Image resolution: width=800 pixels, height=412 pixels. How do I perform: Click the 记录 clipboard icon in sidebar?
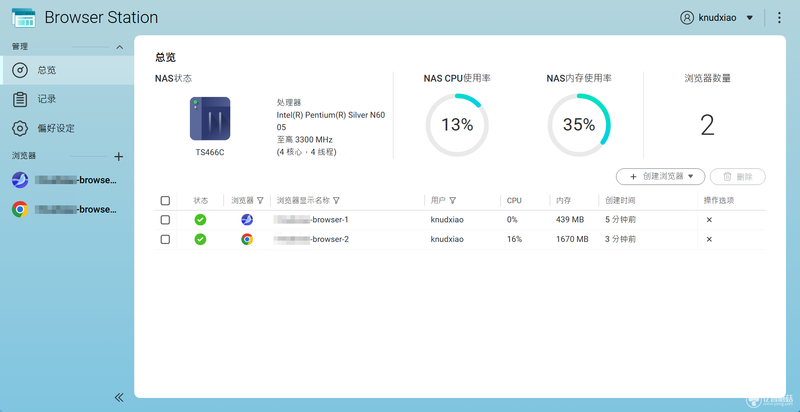(20, 99)
